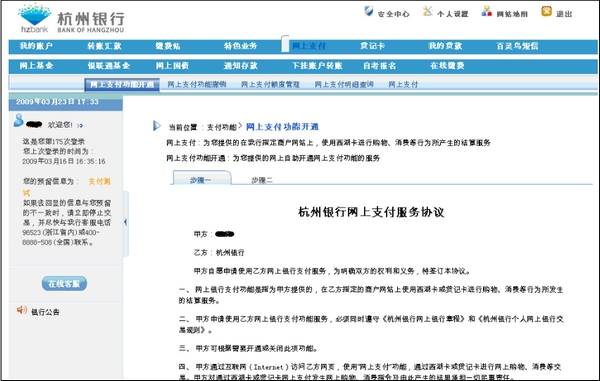600x381 pixels.
Task: Go to 自考报名
Action: (x=380, y=66)
